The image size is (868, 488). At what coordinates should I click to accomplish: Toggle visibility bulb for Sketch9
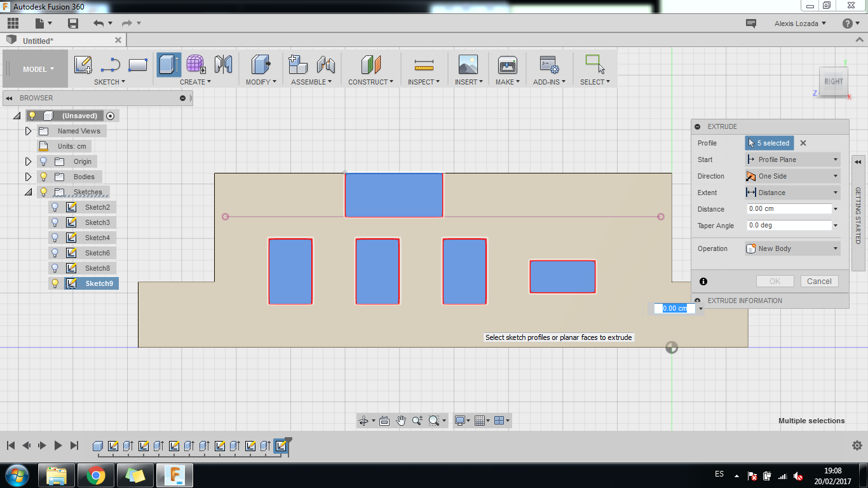click(x=55, y=283)
